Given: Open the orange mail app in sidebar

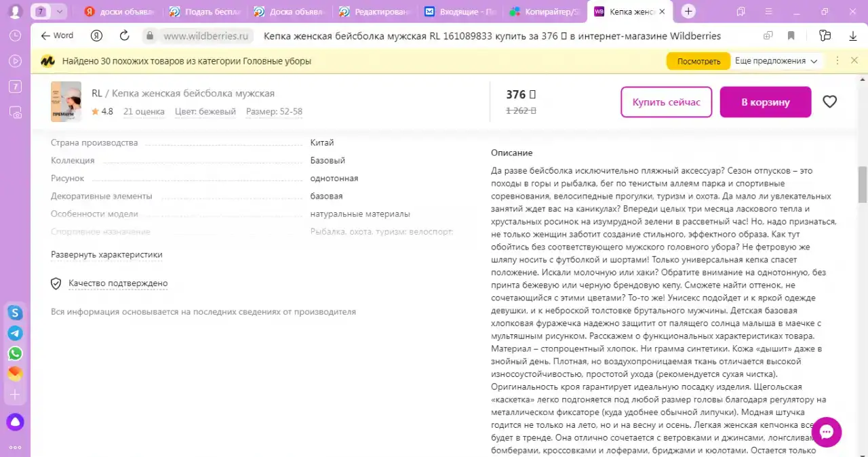Looking at the screenshot, I should click(15, 374).
